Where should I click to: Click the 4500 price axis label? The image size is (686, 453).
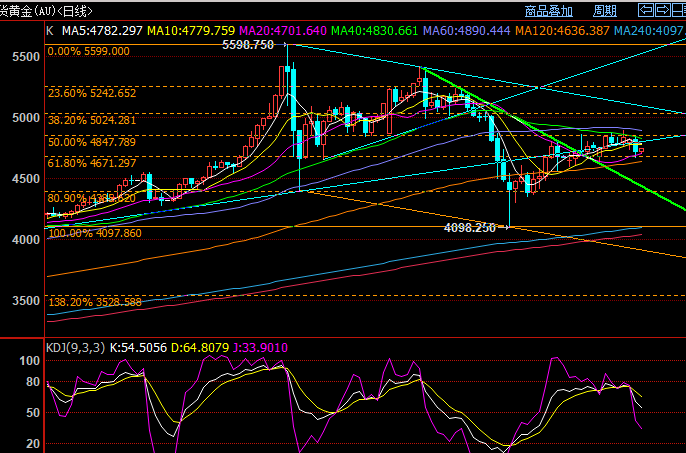tap(26, 179)
